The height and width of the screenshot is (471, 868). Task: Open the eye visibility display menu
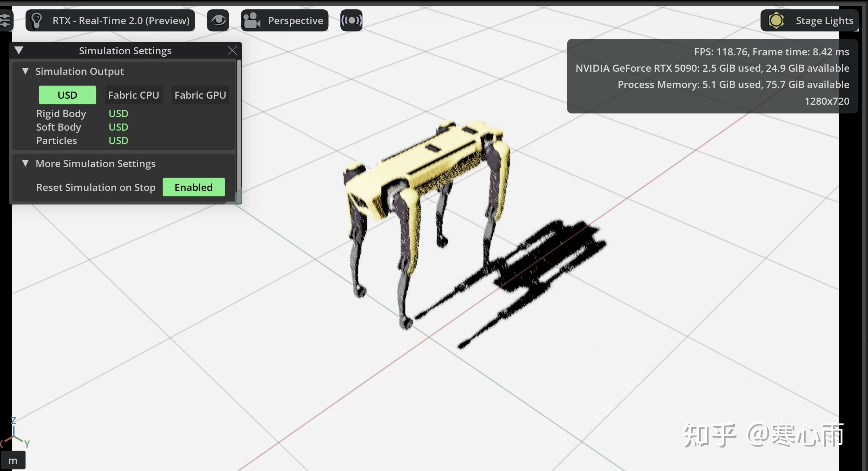tap(218, 21)
